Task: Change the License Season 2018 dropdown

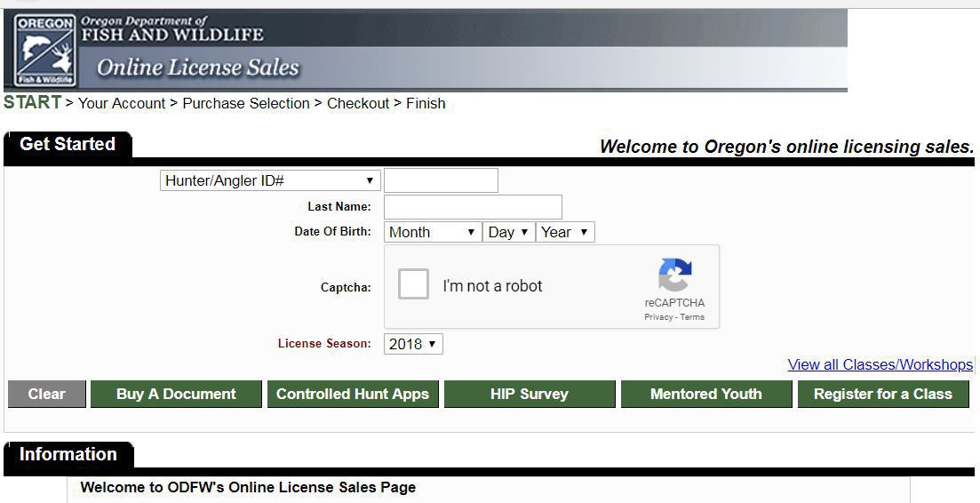Action: click(413, 344)
